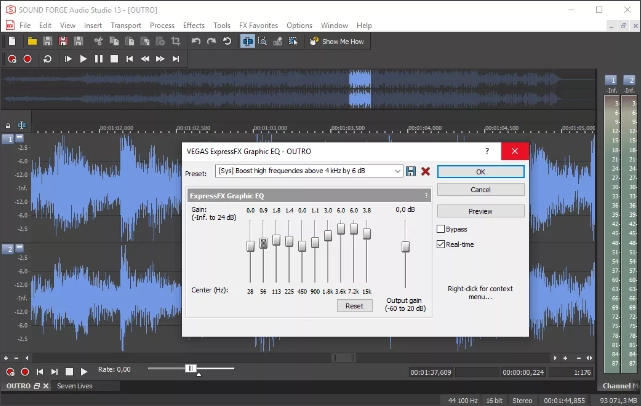Viewport: 641px width, 406px height.
Task: Open the Effects menu
Action: click(x=194, y=24)
